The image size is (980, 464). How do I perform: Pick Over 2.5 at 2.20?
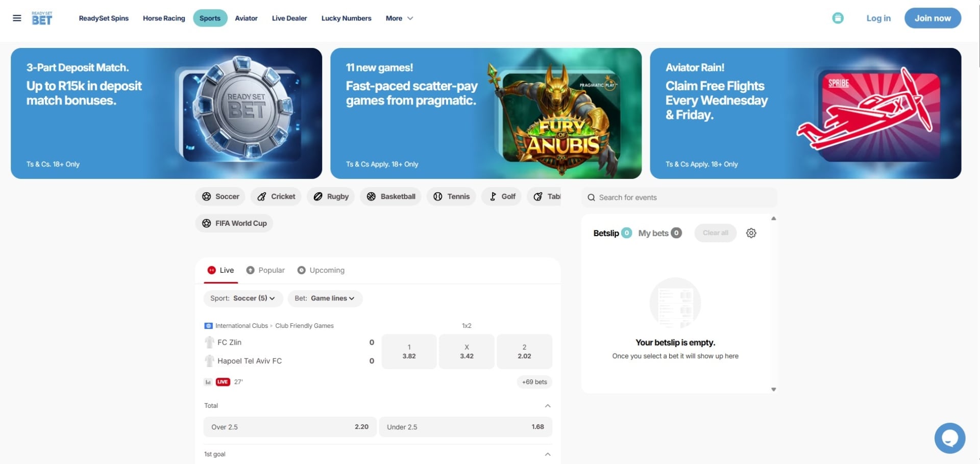coord(290,427)
